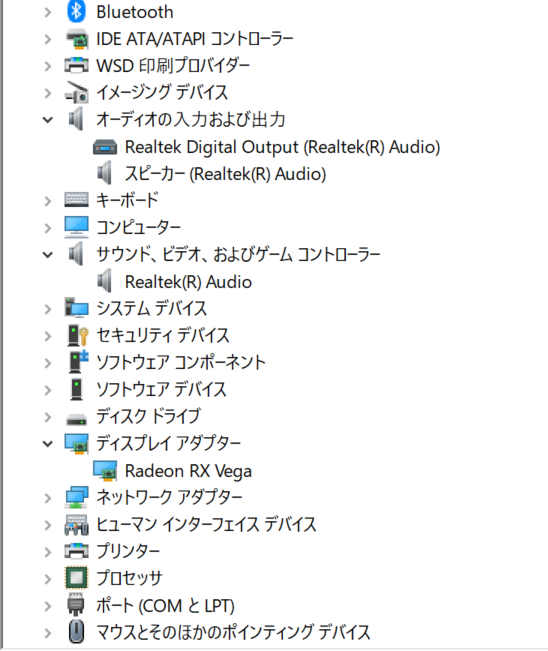
Task: Expand the システム デバイス node
Action: (48, 309)
